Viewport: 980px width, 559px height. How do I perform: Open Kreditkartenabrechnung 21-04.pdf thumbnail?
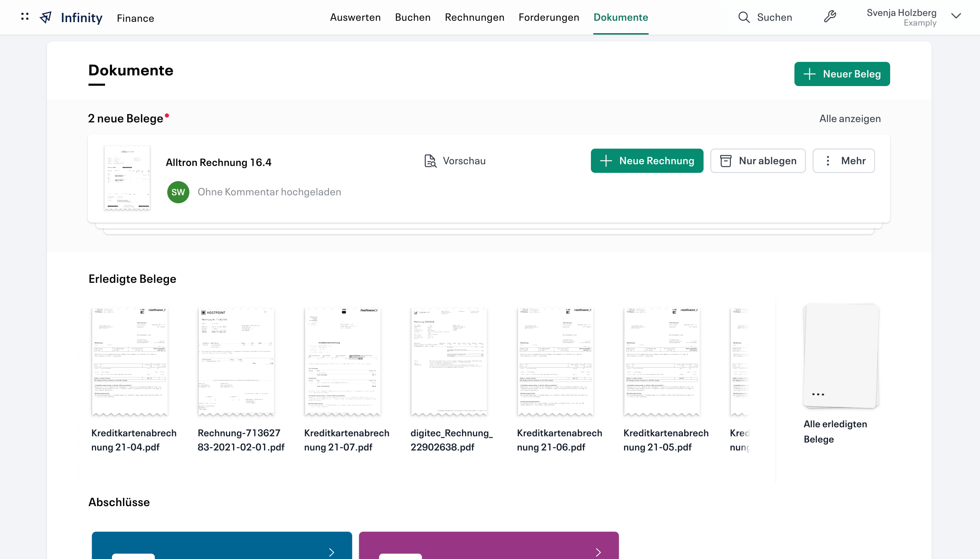pos(130,361)
